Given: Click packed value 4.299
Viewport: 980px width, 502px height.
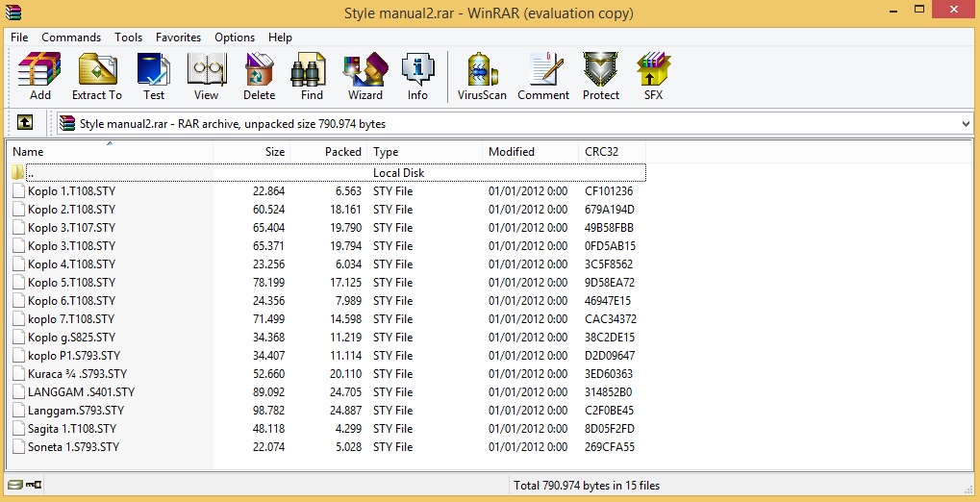Looking at the screenshot, I should coord(349,428).
